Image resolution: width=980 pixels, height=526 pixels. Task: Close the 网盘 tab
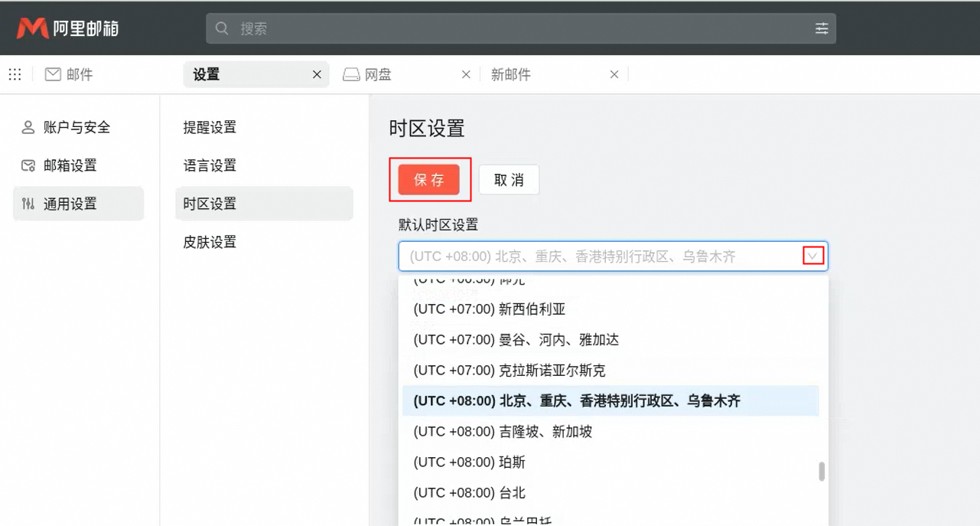coord(466,74)
